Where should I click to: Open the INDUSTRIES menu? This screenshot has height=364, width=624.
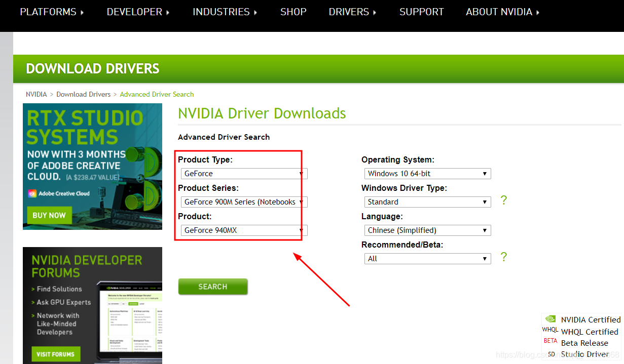225,12
